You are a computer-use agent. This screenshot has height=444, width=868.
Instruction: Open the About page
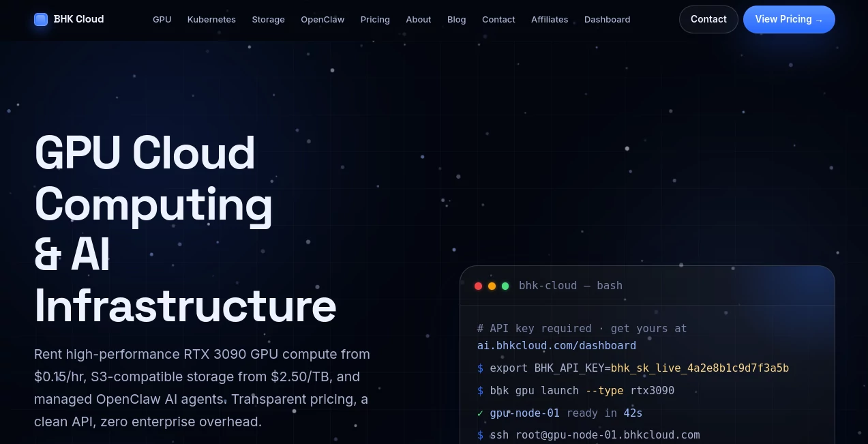tap(419, 19)
